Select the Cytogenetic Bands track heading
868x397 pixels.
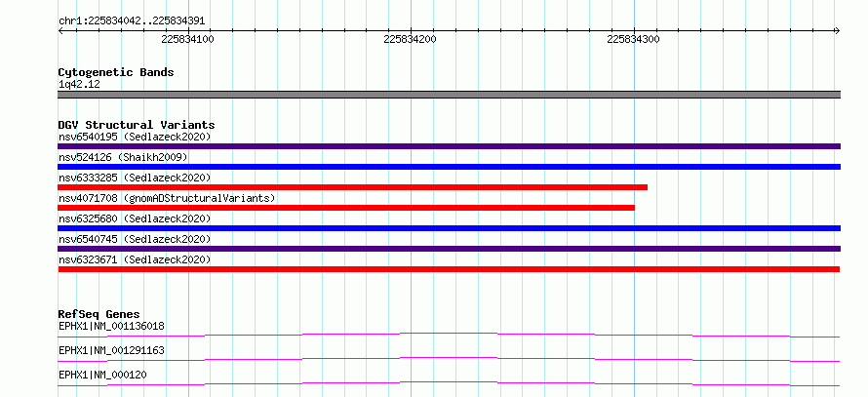click(x=116, y=72)
